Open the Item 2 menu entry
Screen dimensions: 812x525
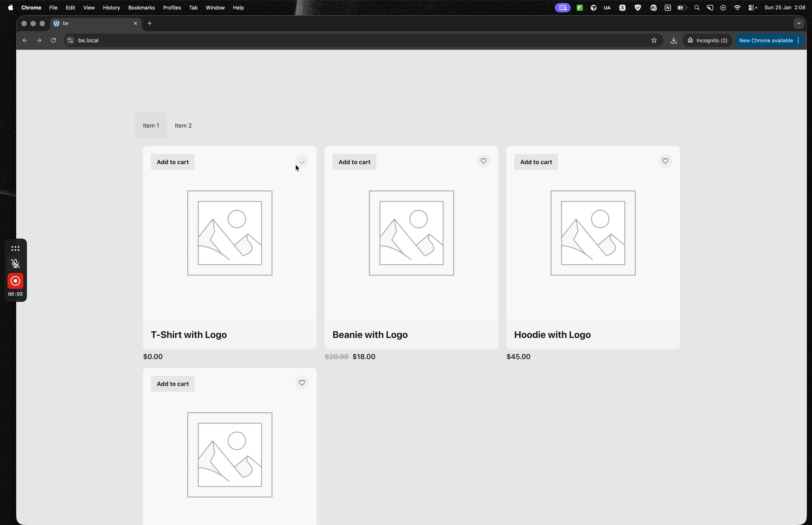(x=183, y=125)
